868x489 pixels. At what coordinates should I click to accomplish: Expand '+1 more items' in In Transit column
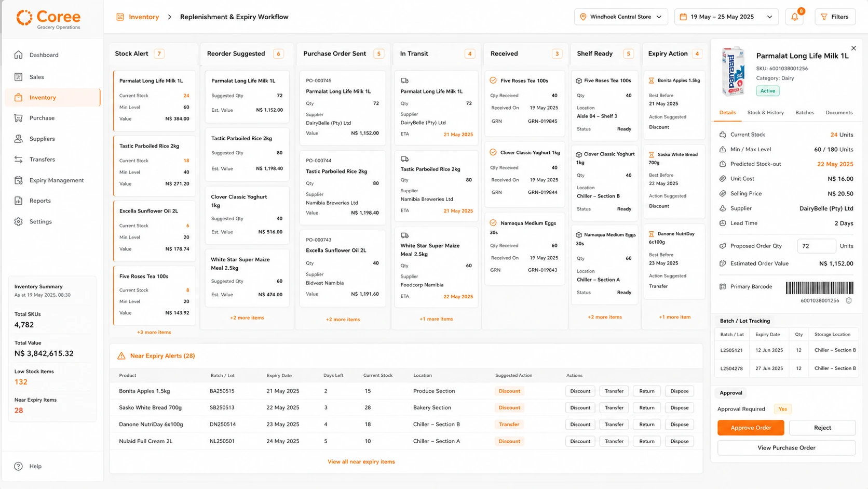pyautogui.click(x=436, y=319)
